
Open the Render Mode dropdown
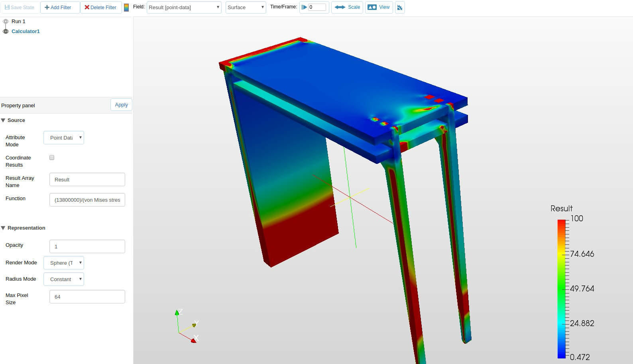pos(64,263)
